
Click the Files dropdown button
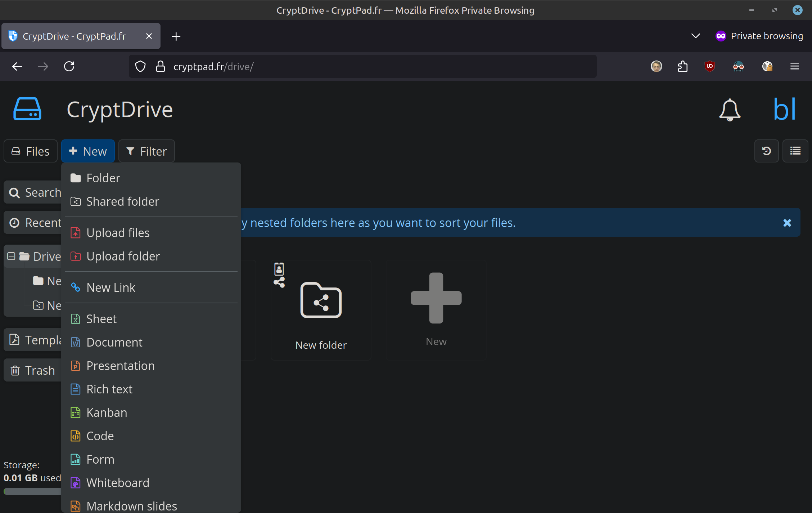click(31, 151)
